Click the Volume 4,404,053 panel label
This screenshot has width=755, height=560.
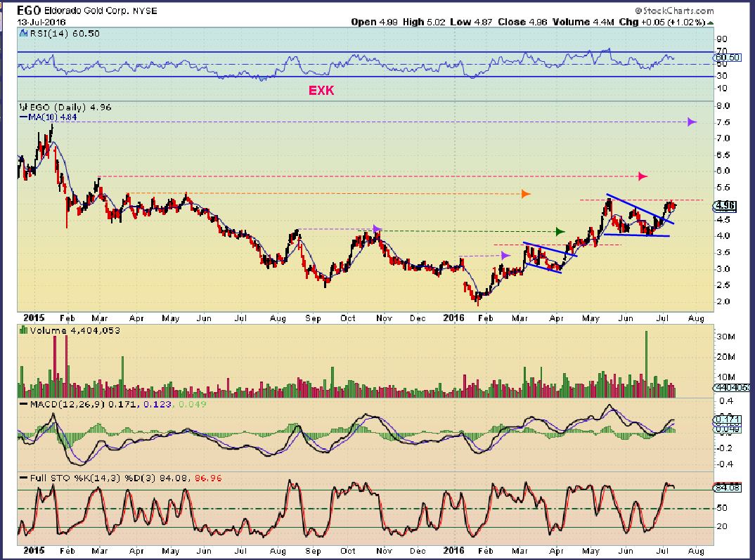(75, 330)
